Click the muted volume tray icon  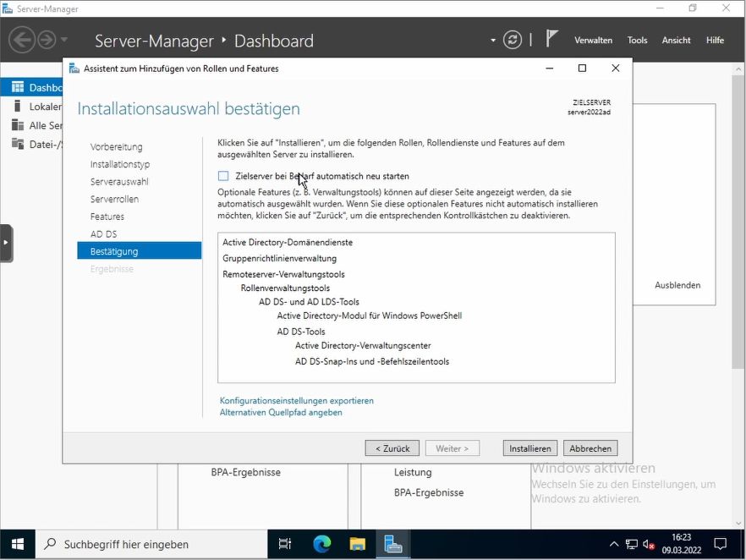[x=649, y=544]
